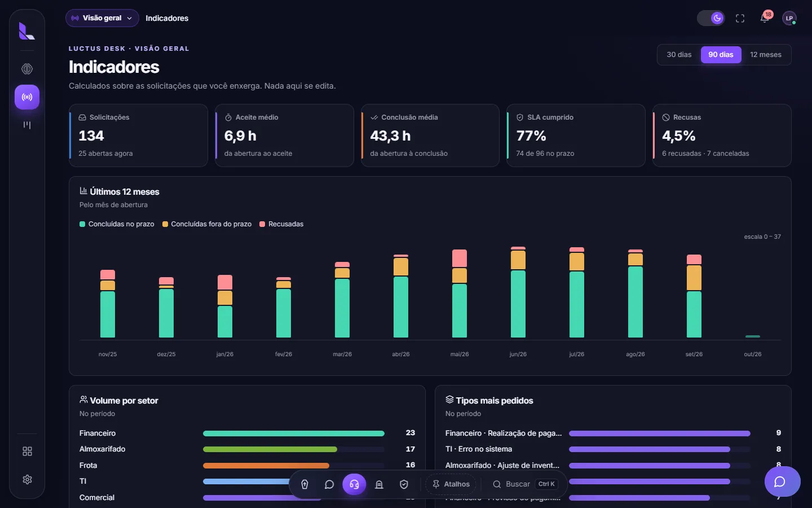Toggle Recusadas legend series
This screenshot has width=812, height=508.
point(281,224)
